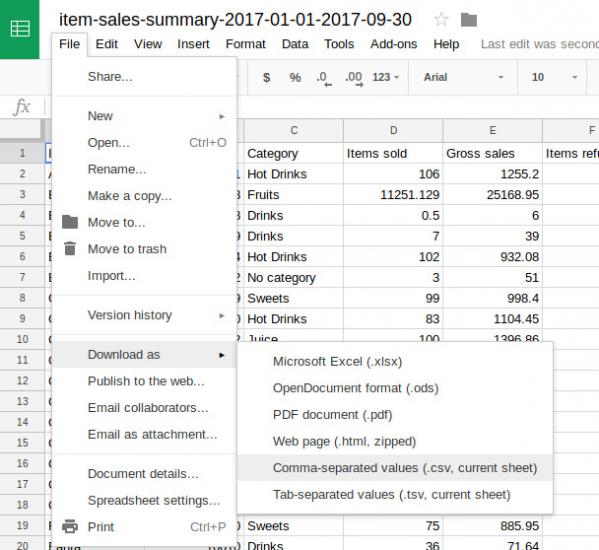Download as Comma-separated values (.csv)

click(395, 468)
